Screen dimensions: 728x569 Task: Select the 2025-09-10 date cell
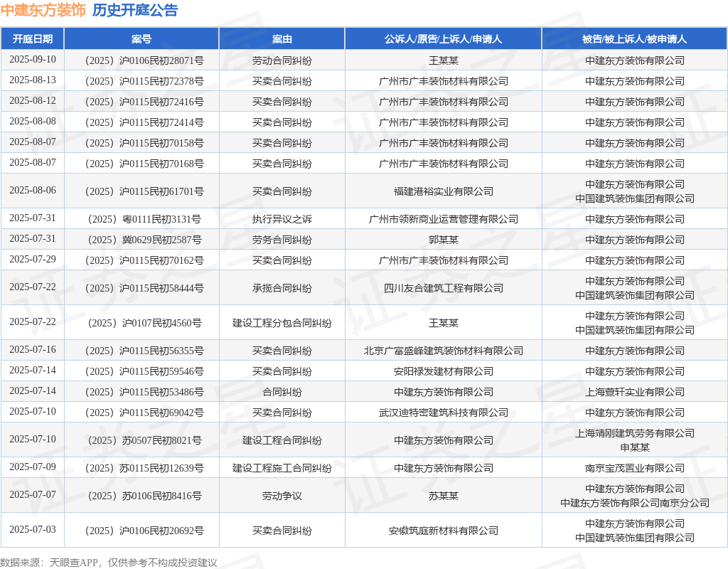33,60
